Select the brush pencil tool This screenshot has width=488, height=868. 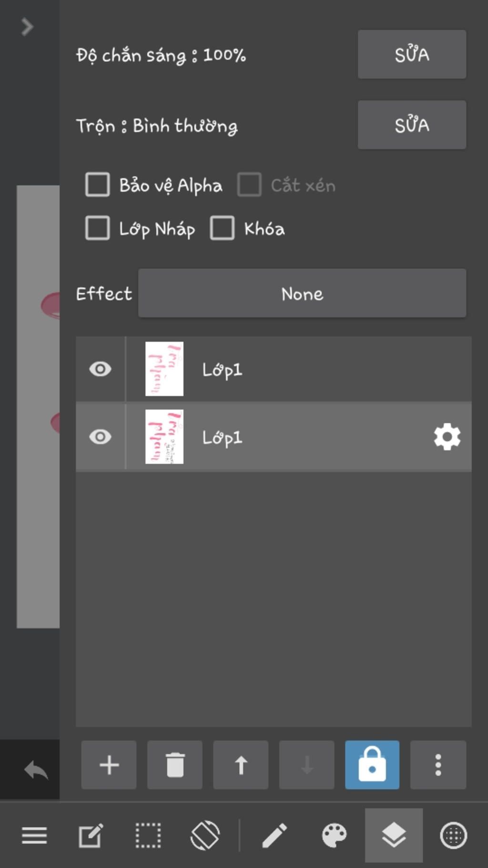tap(274, 836)
